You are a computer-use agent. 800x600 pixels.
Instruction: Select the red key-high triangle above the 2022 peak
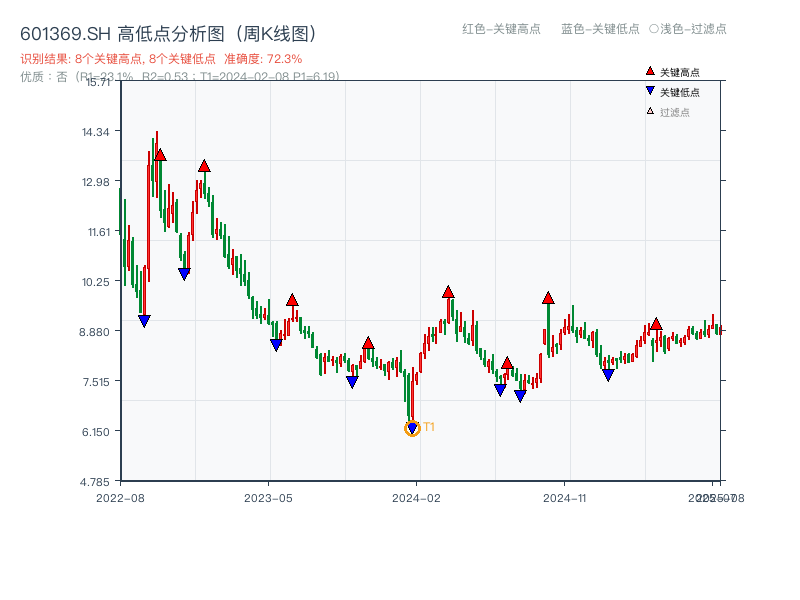[x=159, y=154]
